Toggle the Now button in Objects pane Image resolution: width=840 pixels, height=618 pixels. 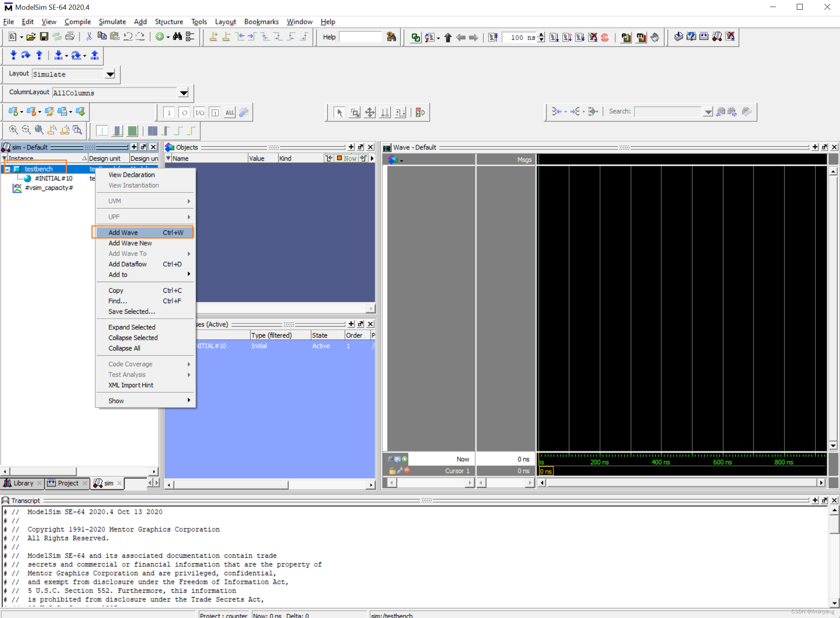pyautogui.click(x=347, y=158)
